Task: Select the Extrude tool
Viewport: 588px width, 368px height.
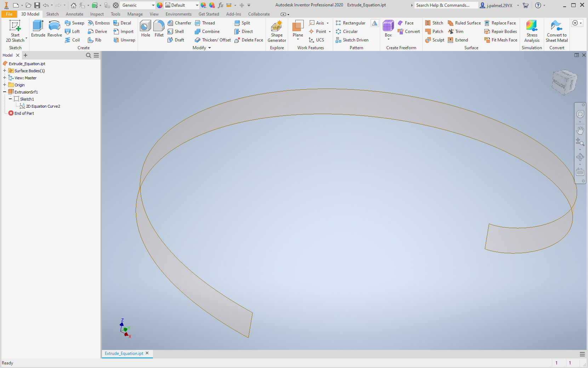Action: (38, 29)
